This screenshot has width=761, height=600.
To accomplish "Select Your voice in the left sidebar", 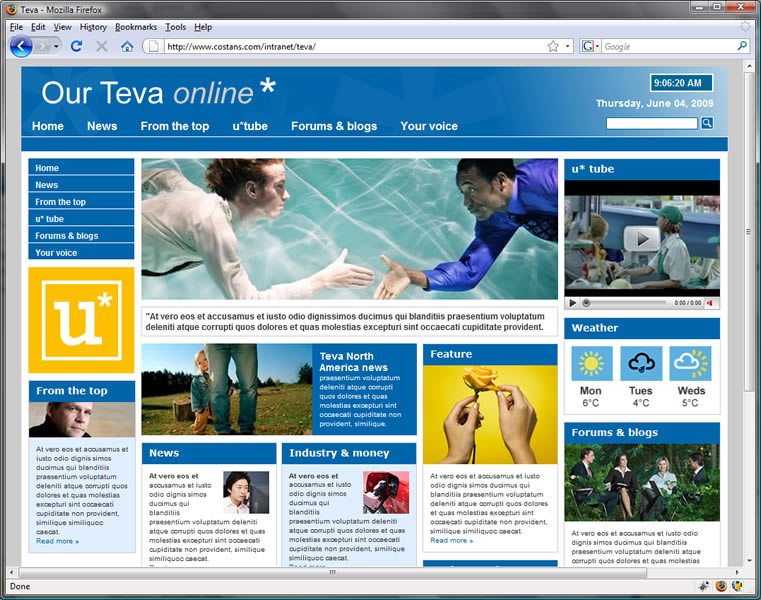I will 81,252.
